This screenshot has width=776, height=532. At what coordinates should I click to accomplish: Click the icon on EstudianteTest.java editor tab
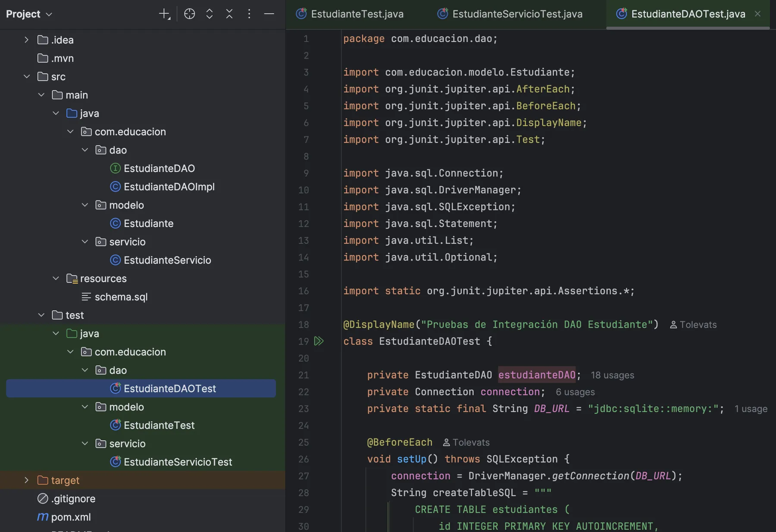point(301,14)
